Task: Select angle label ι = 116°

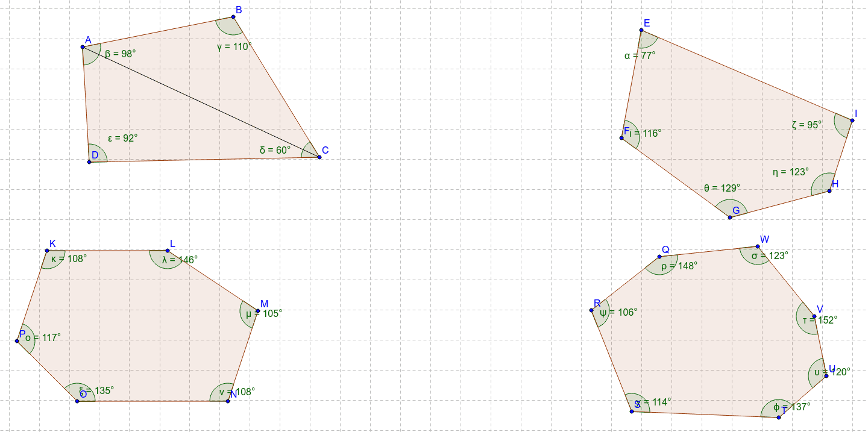Action: [646, 133]
